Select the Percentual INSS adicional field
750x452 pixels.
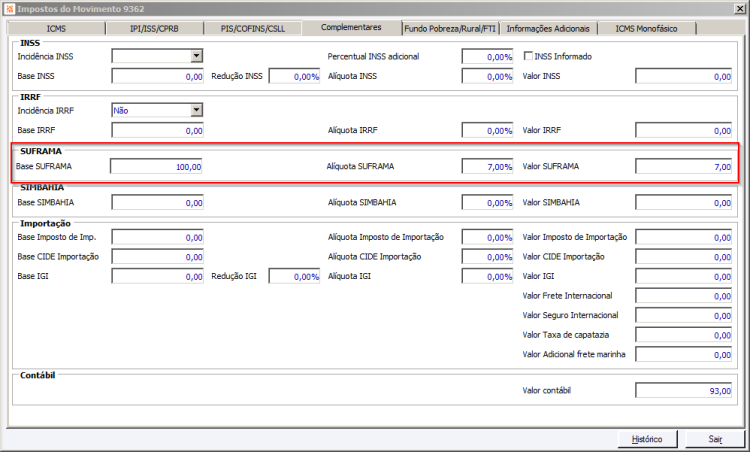pos(487,56)
